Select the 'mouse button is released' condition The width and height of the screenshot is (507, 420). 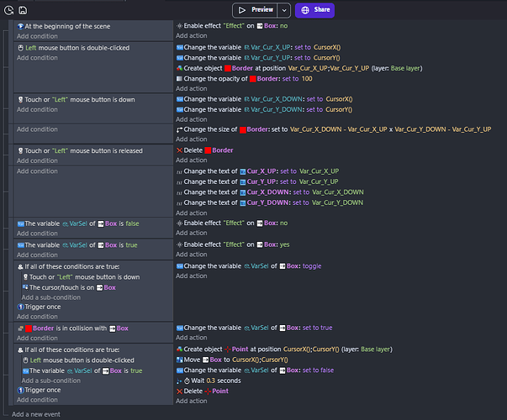tap(80, 150)
